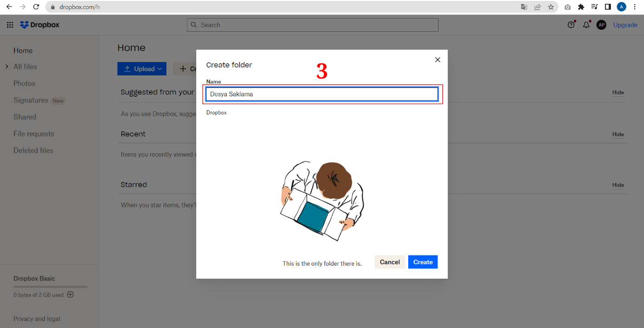The image size is (644, 328).
Task: Open the translate page icon
Action: point(524,7)
